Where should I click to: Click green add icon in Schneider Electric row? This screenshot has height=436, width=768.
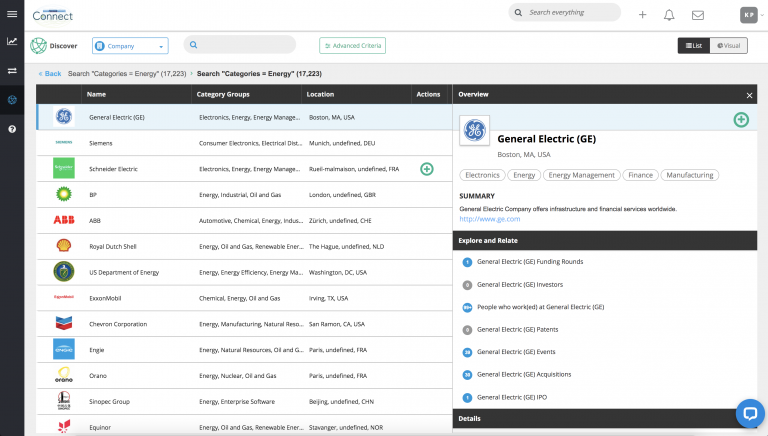(x=427, y=169)
